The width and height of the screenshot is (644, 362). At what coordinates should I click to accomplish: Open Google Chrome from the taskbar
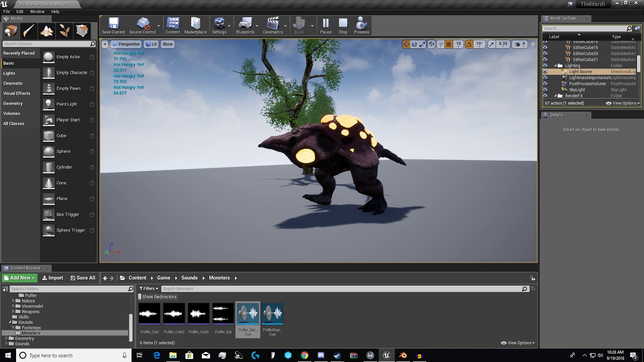tap(304, 355)
